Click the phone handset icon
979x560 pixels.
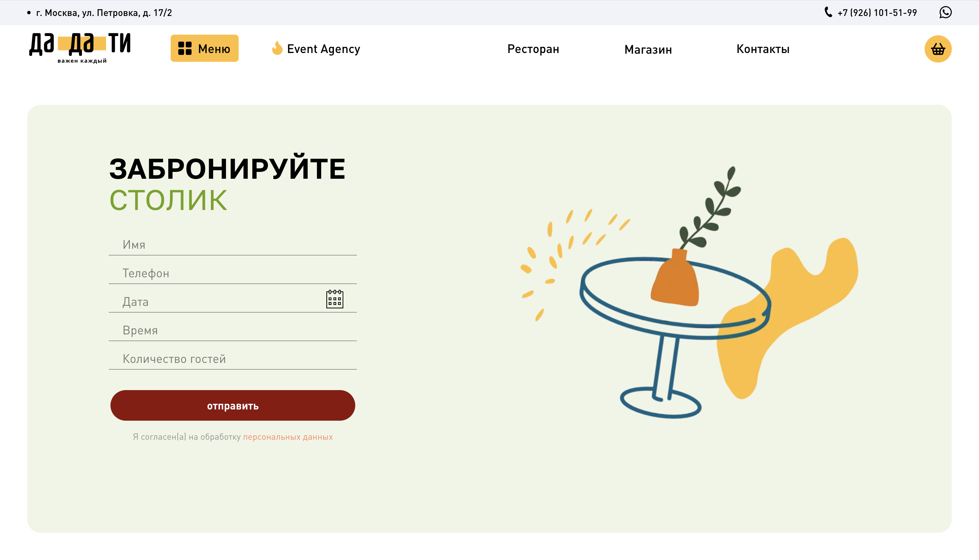(828, 12)
